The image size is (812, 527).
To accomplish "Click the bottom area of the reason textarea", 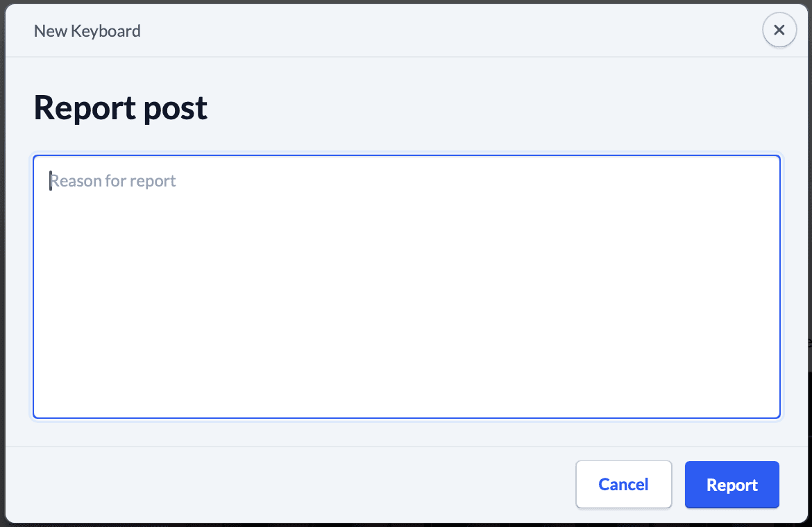I will 407,393.
